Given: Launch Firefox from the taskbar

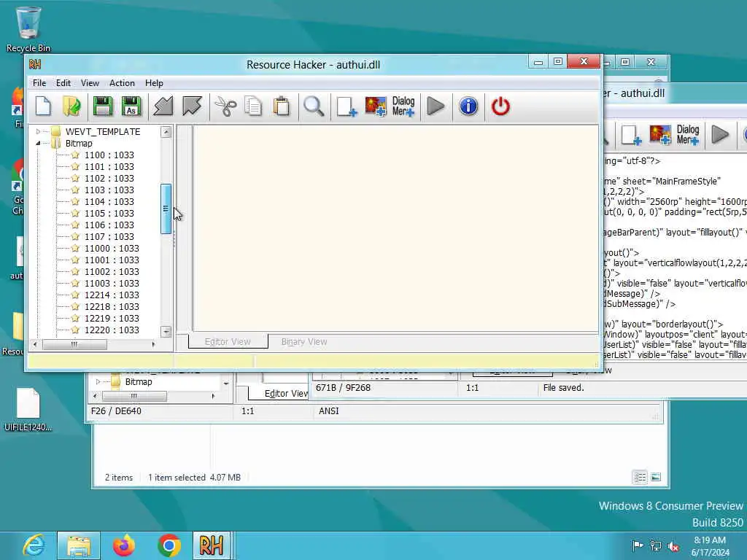Looking at the screenshot, I should tap(124, 545).
